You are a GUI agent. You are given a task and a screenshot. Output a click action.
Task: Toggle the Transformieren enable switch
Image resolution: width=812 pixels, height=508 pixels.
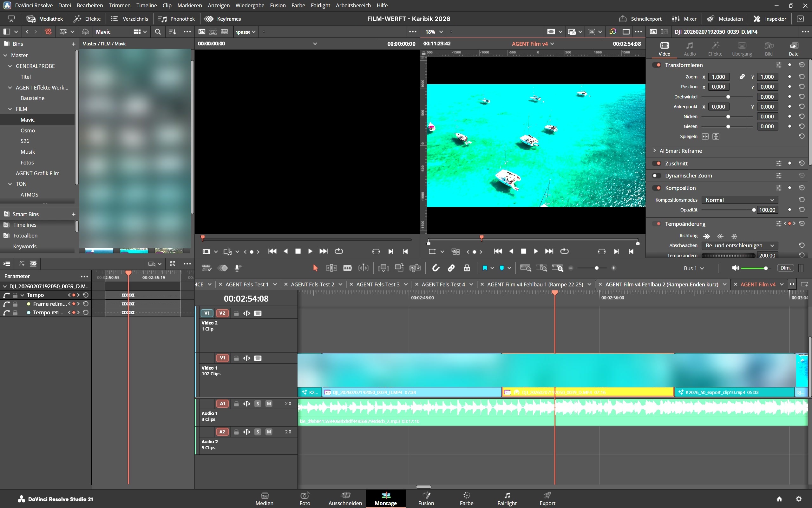656,65
